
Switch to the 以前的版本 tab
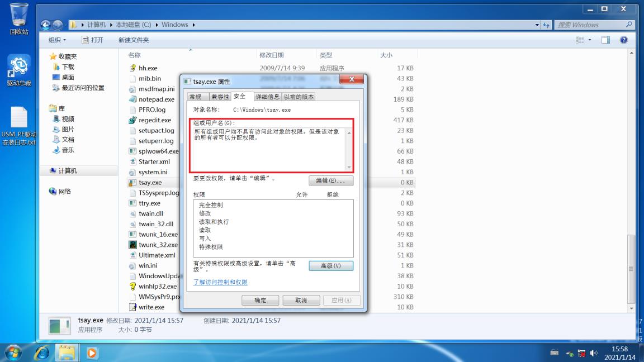(x=299, y=97)
